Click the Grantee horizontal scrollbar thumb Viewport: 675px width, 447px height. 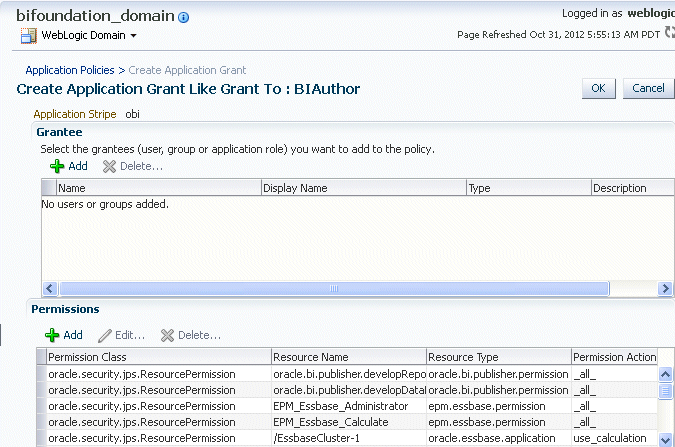click(x=334, y=289)
